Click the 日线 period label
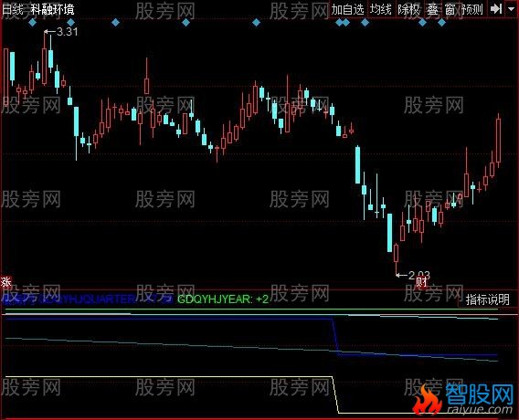 [x=12, y=9]
